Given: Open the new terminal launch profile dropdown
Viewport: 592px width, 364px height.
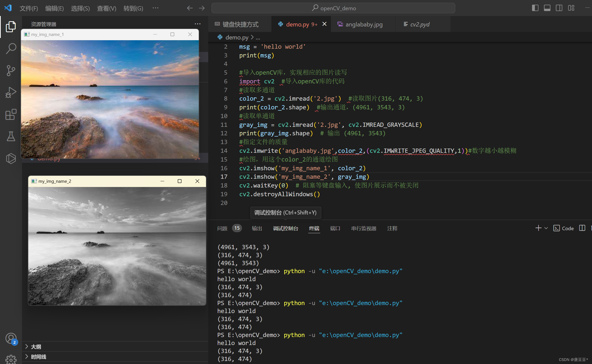Looking at the screenshot, I should [x=546, y=228].
